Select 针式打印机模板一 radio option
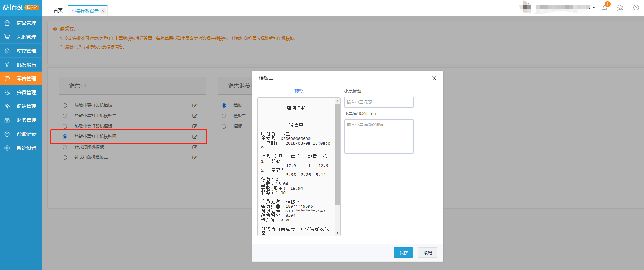 pos(65,147)
